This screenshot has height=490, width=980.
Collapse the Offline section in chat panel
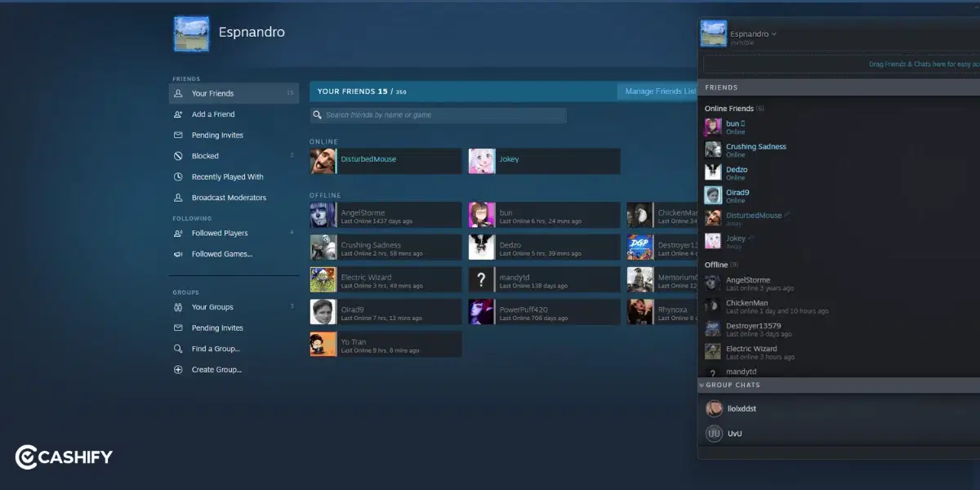[x=721, y=265]
